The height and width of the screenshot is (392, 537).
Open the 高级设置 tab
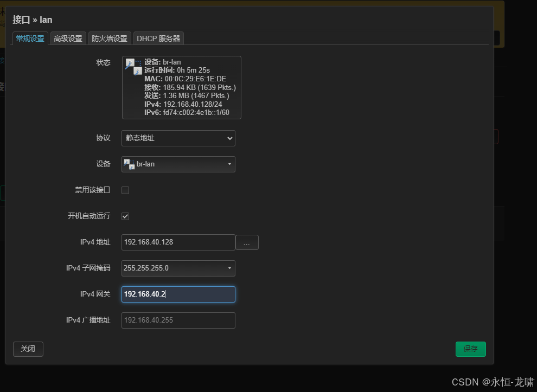[68, 38]
